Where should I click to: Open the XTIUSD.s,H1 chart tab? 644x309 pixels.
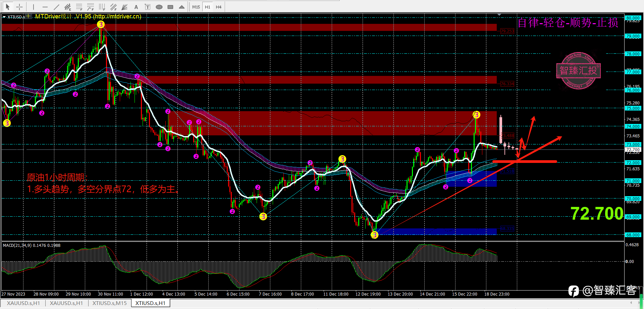[151, 303]
